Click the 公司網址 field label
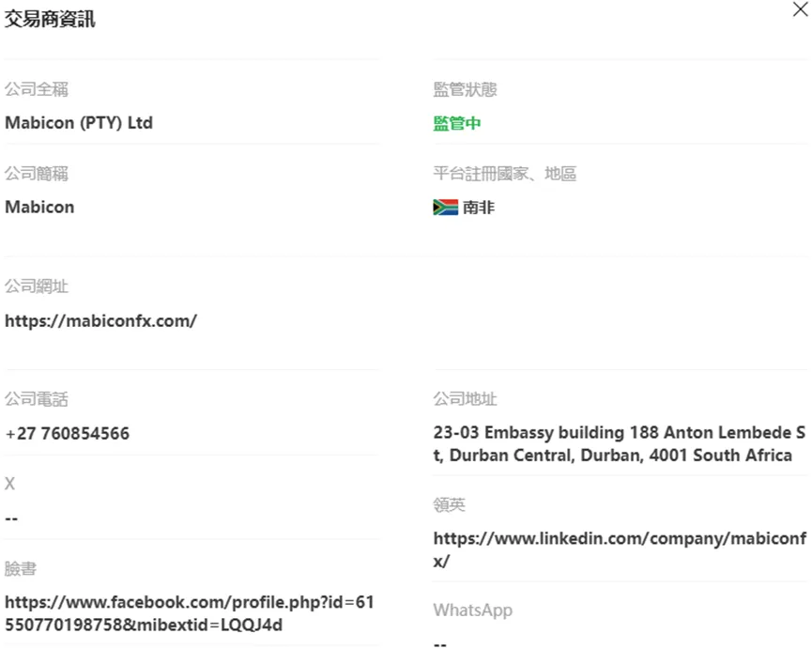812x649 pixels. click(37, 286)
